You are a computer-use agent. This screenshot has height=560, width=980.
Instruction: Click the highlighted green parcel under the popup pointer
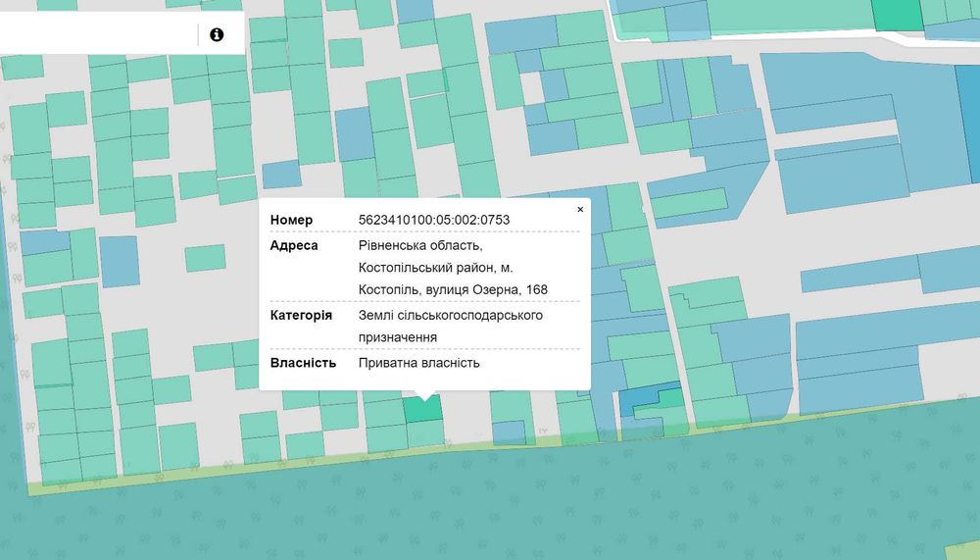click(422, 408)
